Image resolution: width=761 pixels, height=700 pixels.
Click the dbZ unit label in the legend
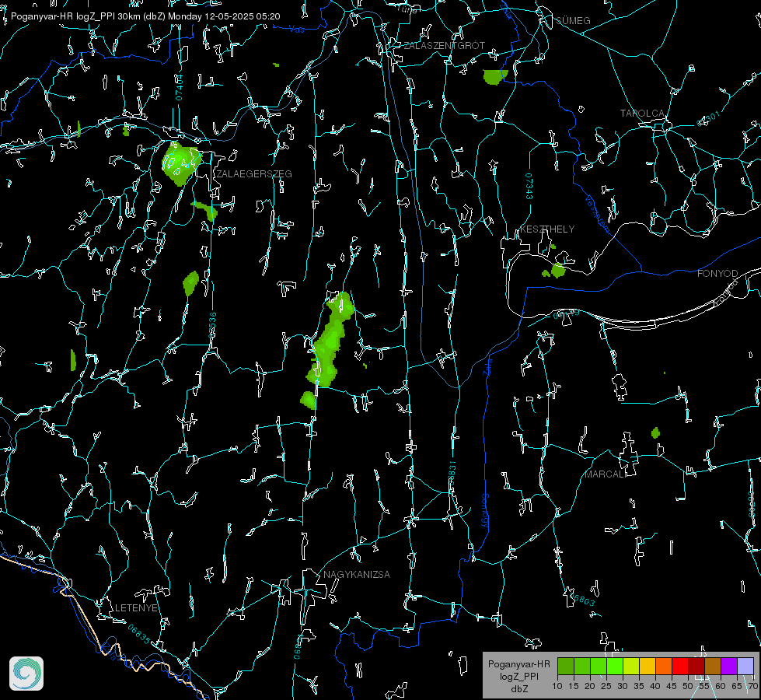[518, 689]
